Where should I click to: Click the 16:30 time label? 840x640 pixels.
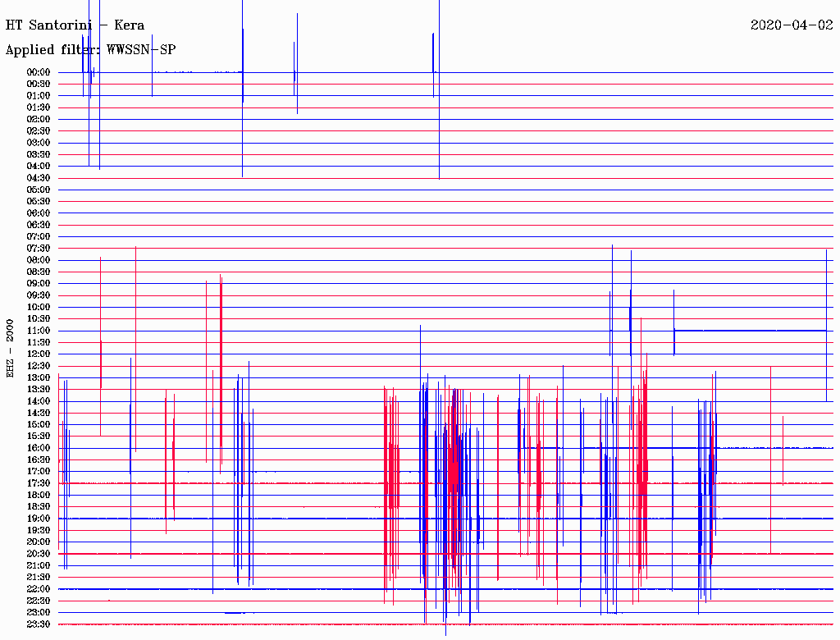click(39, 460)
